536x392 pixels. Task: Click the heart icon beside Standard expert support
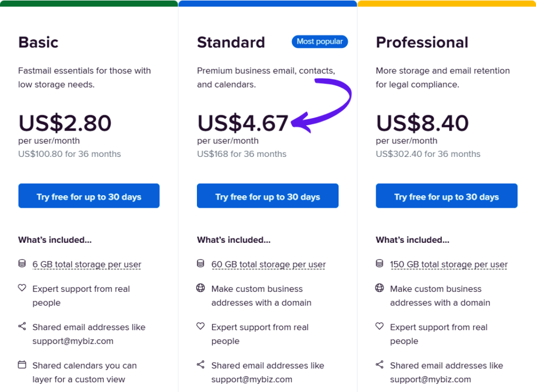pyautogui.click(x=201, y=326)
